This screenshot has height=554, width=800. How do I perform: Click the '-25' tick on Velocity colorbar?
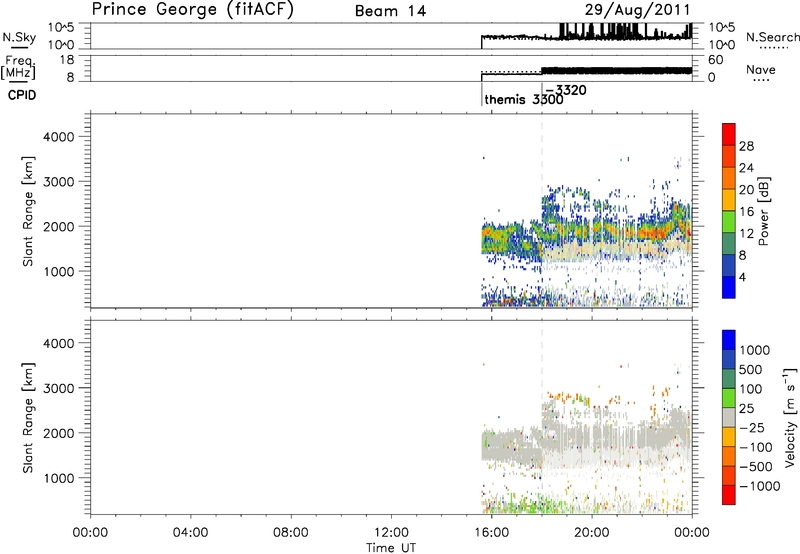coord(752,427)
